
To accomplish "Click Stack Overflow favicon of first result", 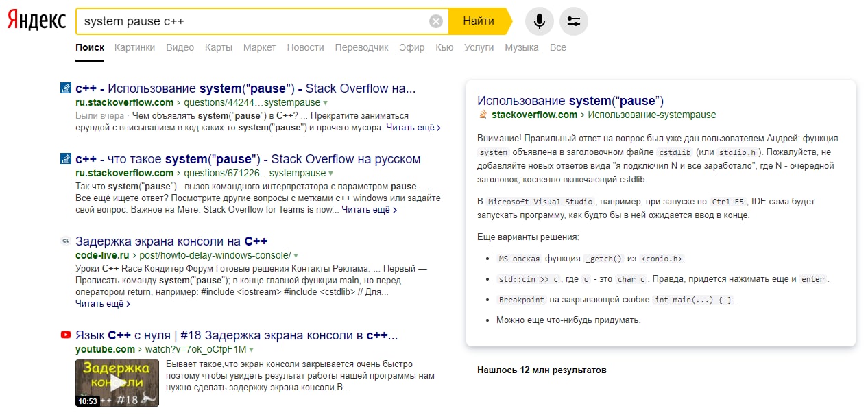I will click(x=66, y=88).
